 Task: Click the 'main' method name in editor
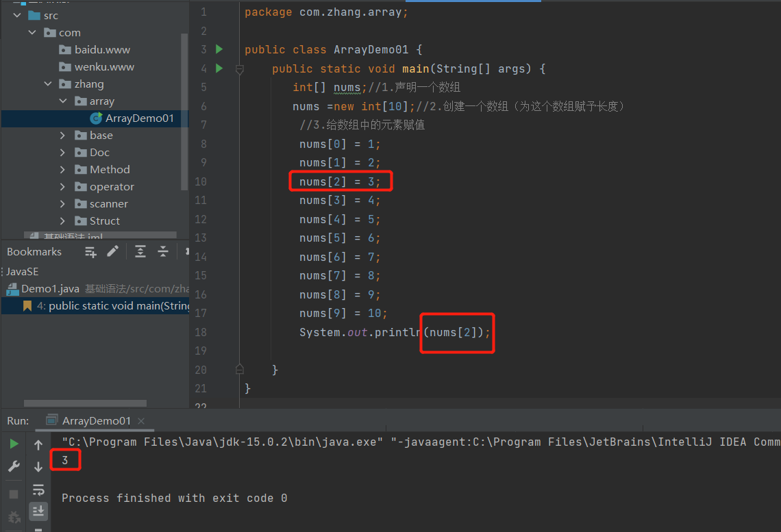click(415, 68)
